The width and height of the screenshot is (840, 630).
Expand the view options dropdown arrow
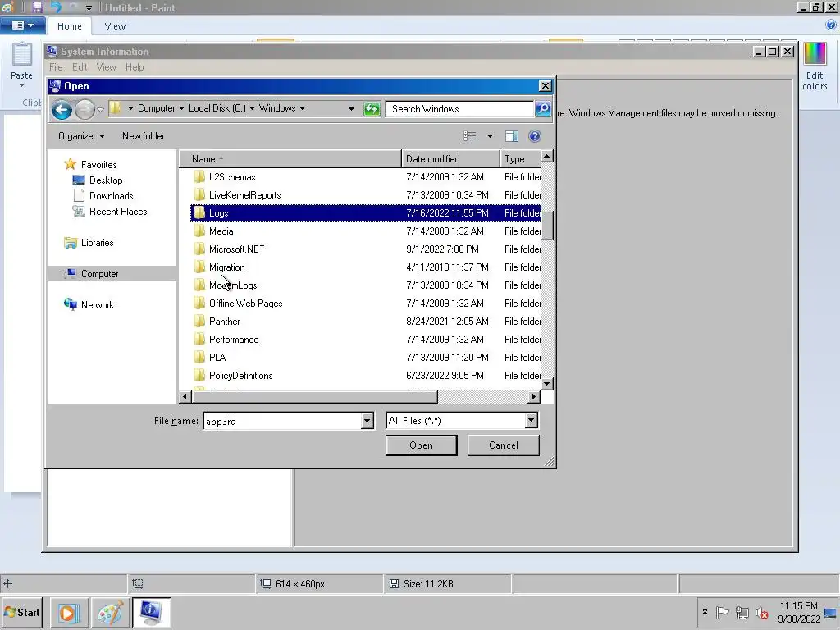pyautogui.click(x=490, y=136)
